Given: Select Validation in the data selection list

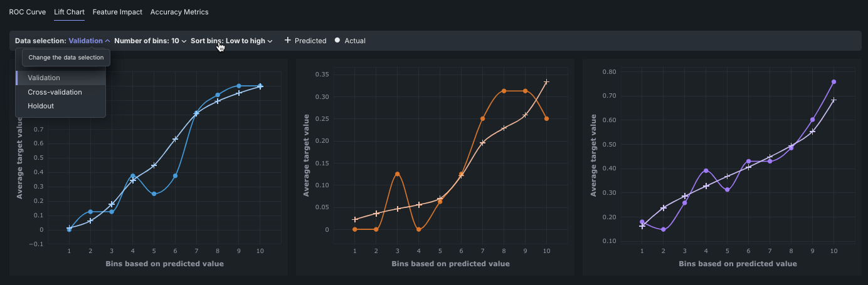Looking at the screenshot, I should 44,78.
